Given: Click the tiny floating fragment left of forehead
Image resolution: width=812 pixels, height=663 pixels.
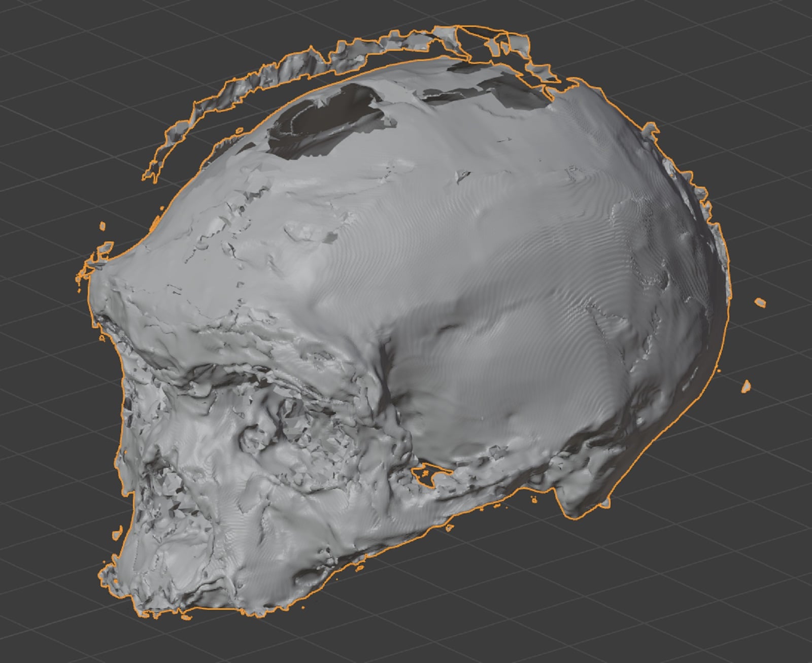Looking at the screenshot, I should (103, 226).
